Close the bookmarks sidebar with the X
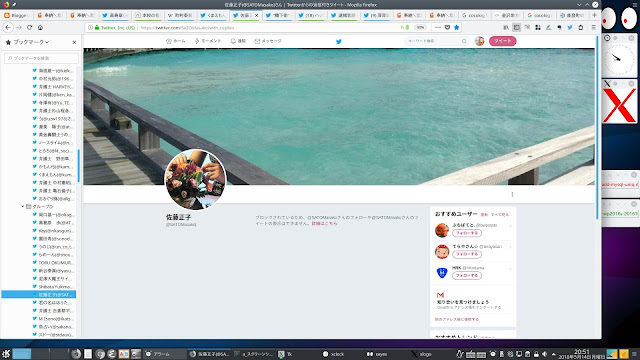 [x=74, y=42]
